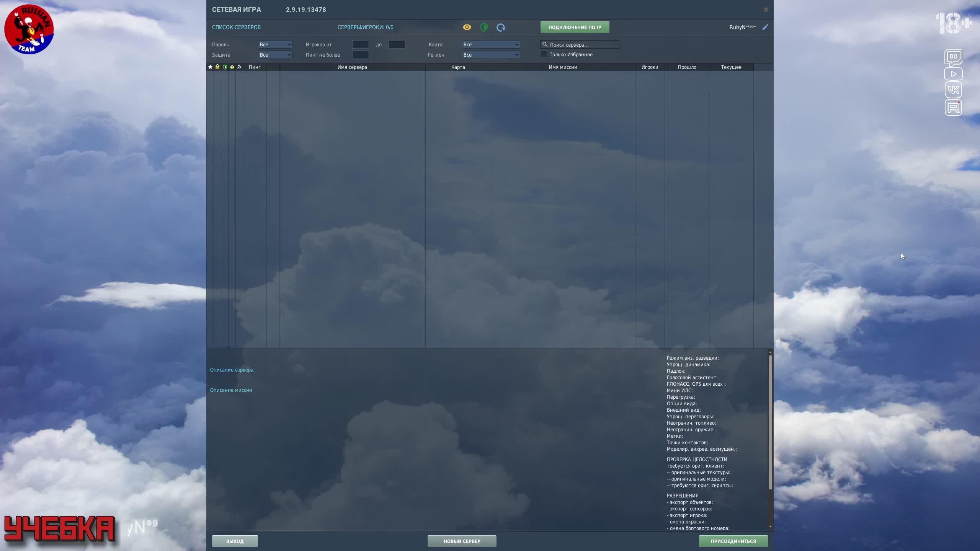Screen dimensions: 980x551
Task: Refresh server list with circular arrow icon
Action: click(501, 27)
